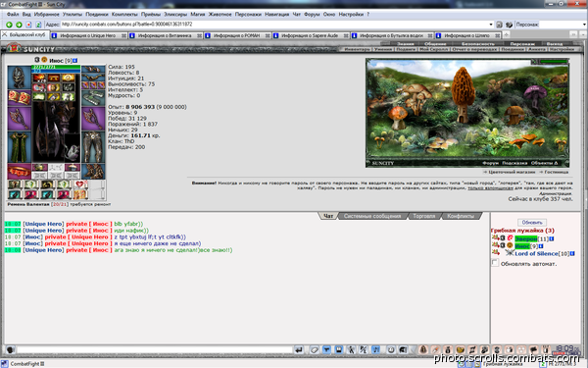Go forward with the green right arrow
This screenshot has height=368, width=588.
(x=19, y=25)
